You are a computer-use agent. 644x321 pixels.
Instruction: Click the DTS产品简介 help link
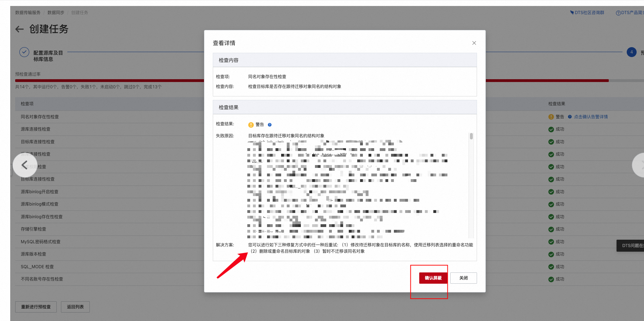point(630,13)
